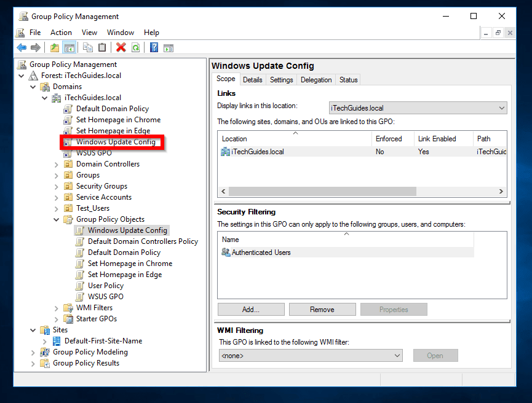Collapse the Domains tree node

[x=33, y=87]
